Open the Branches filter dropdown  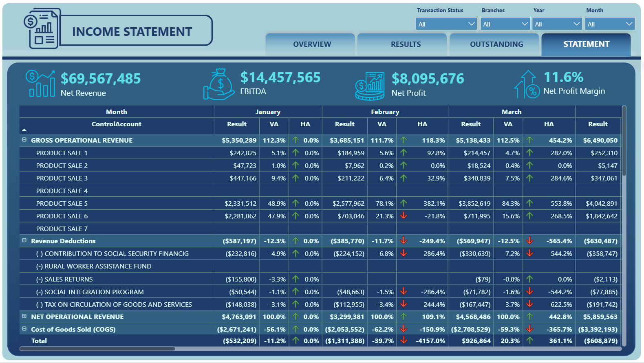coord(505,24)
